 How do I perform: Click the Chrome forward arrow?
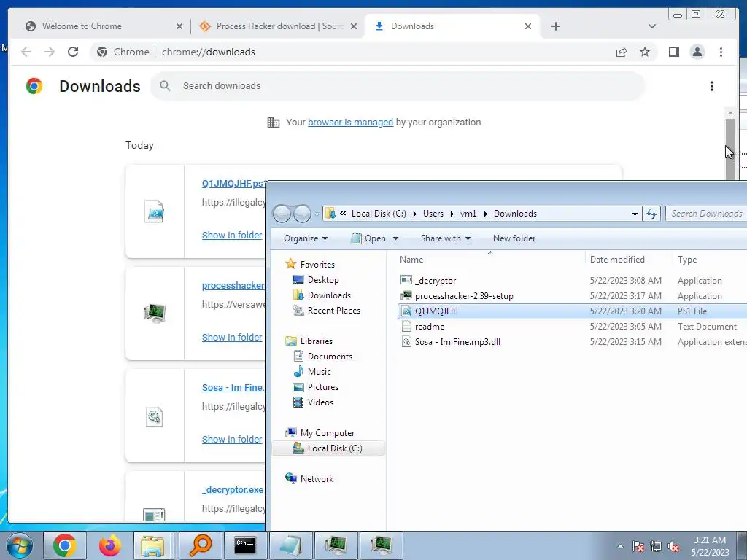point(50,52)
